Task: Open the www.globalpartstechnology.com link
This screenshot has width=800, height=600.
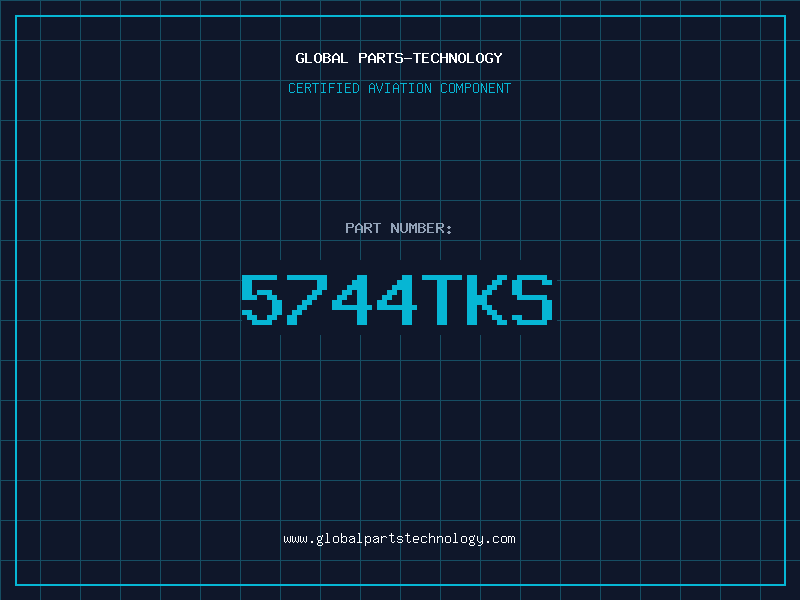Action: coord(399,539)
